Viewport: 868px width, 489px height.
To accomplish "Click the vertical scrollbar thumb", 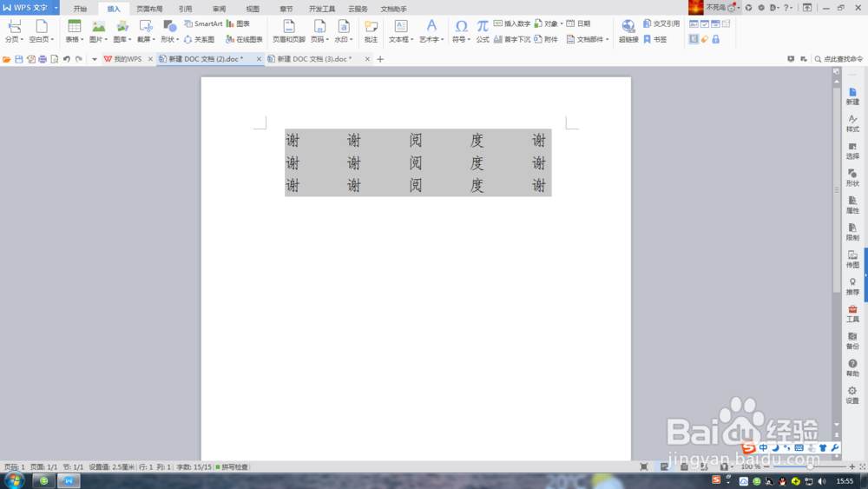I will pyautogui.click(x=837, y=190).
